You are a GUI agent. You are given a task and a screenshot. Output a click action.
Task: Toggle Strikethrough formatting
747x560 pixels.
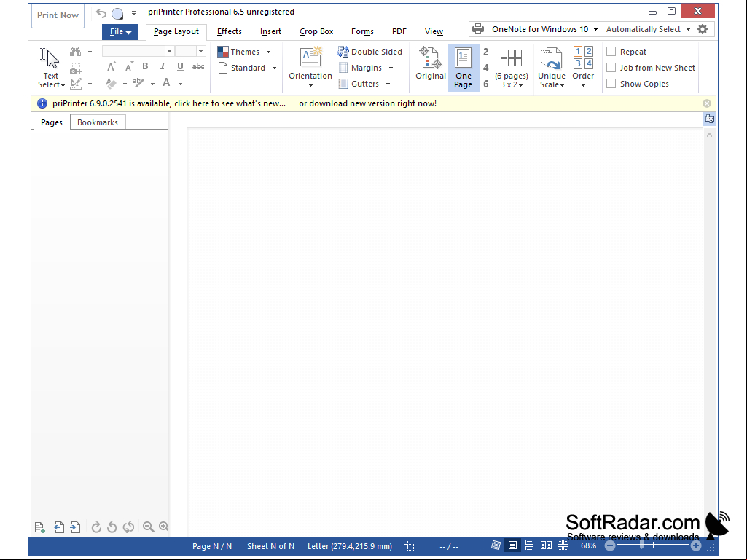coord(198,66)
